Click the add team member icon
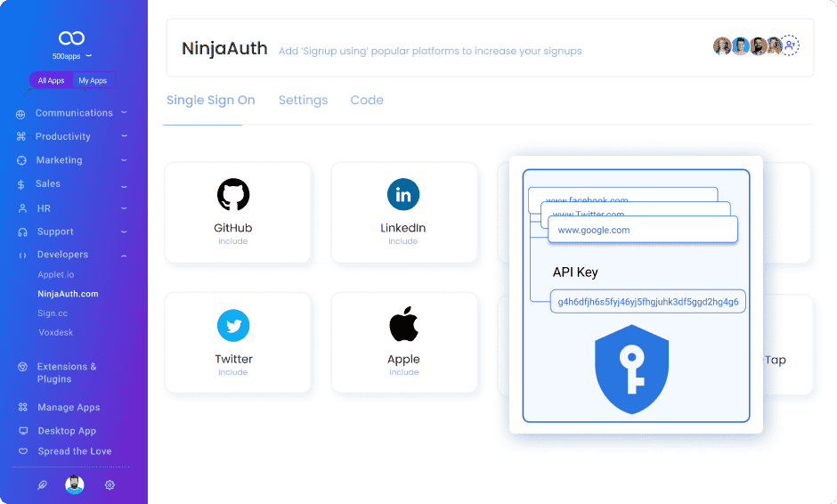This screenshot has width=837, height=504. pos(790,45)
